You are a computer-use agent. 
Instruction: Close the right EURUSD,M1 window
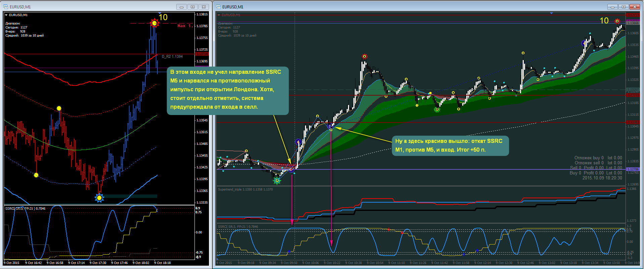tap(635, 7)
